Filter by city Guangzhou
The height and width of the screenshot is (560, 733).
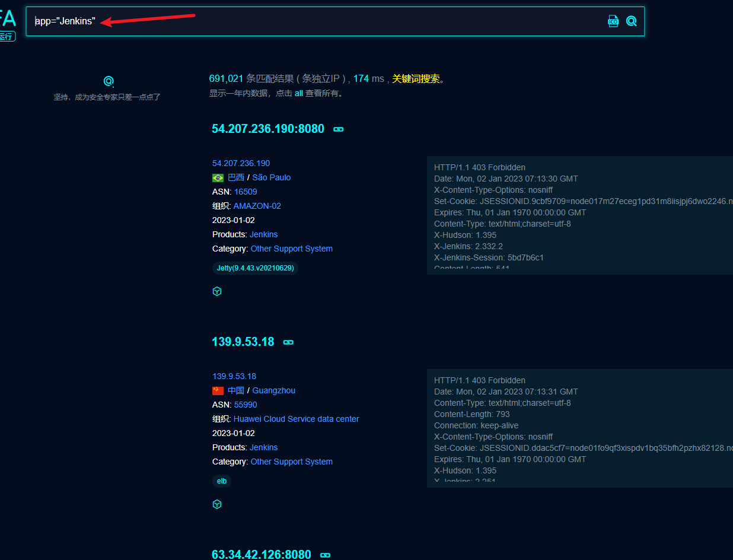pos(274,390)
